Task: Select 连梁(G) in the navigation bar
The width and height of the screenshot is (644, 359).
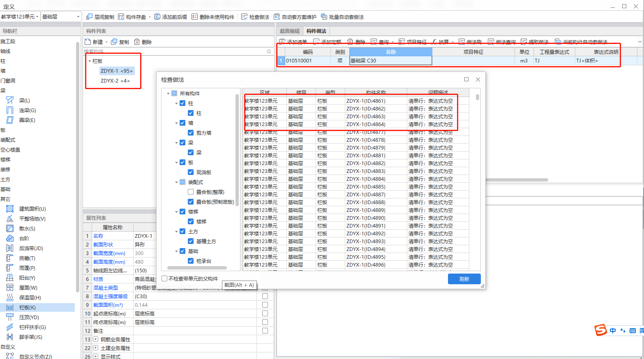Action: pyautogui.click(x=28, y=110)
